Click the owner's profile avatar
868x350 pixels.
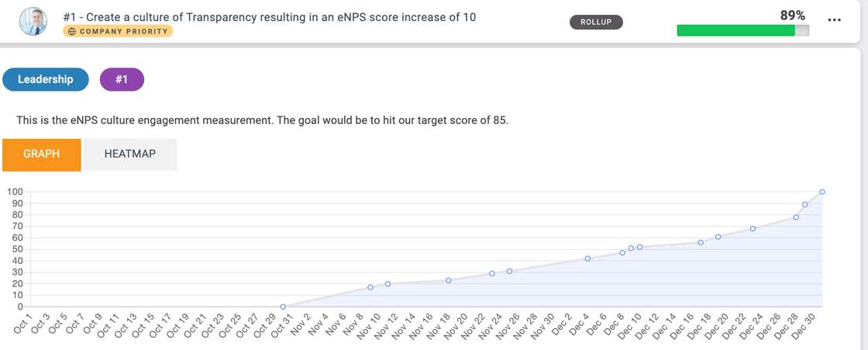pos(33,22)
